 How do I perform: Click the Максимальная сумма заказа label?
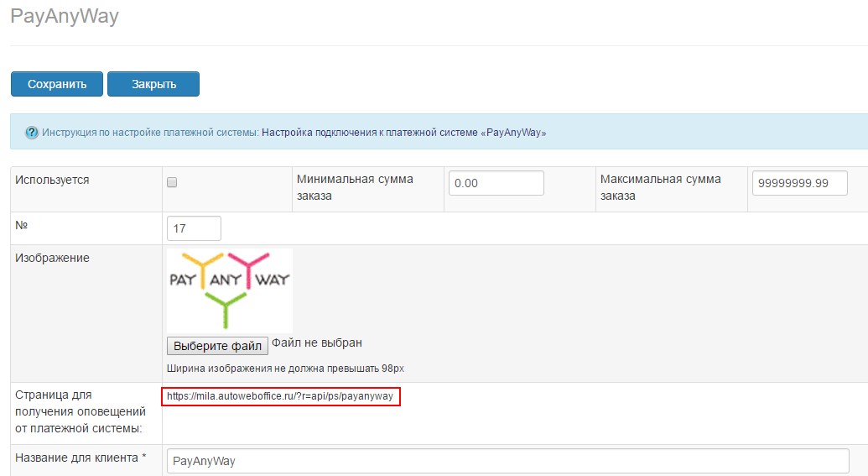(660, 187)
